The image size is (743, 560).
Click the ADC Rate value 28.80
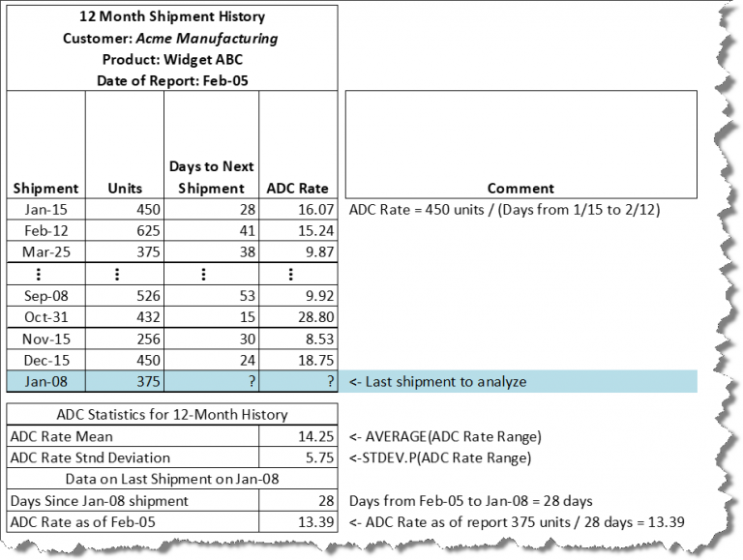(x=299, y=316)
